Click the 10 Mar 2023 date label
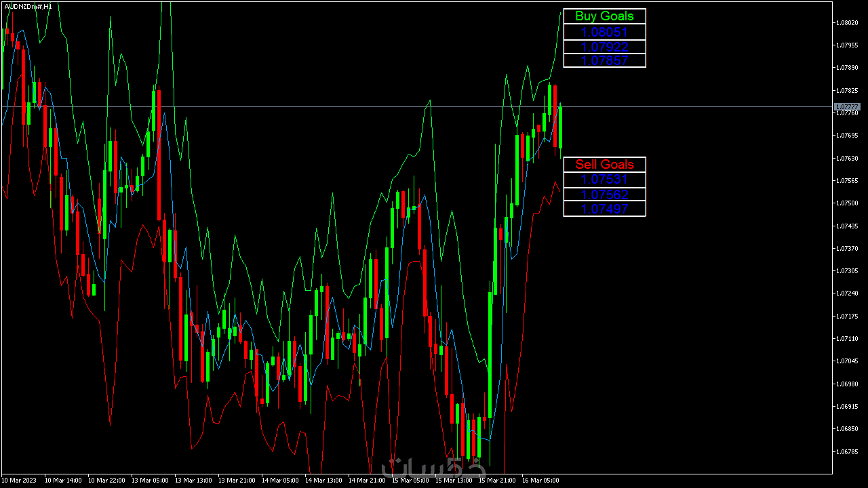Screen dimensions: 868x488 tap(19, 481)
